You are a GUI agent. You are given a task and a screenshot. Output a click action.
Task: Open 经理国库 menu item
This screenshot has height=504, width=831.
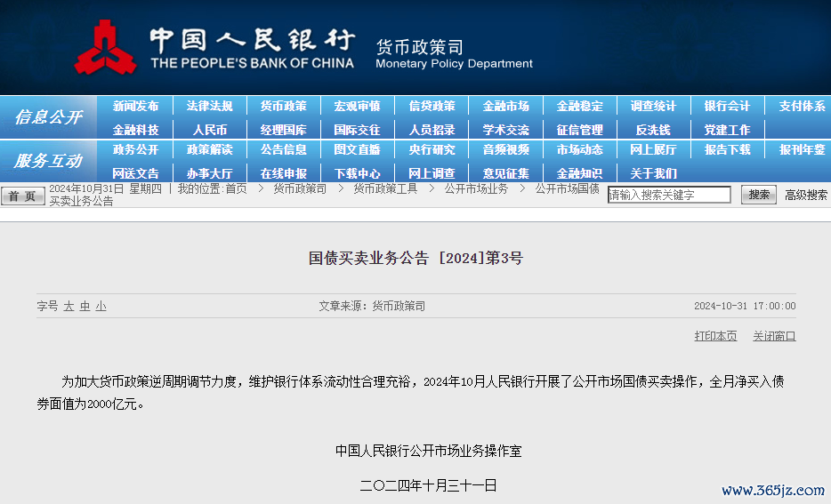pos(284,131)
